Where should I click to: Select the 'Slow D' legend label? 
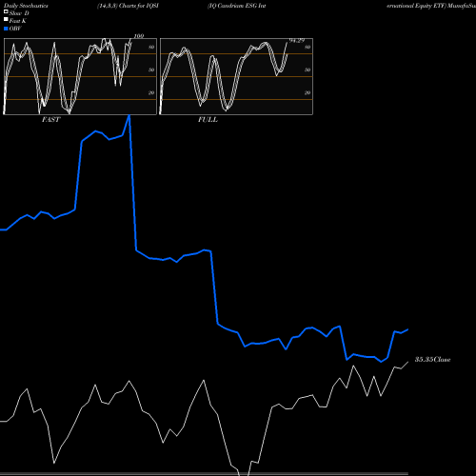coord(19,13)
